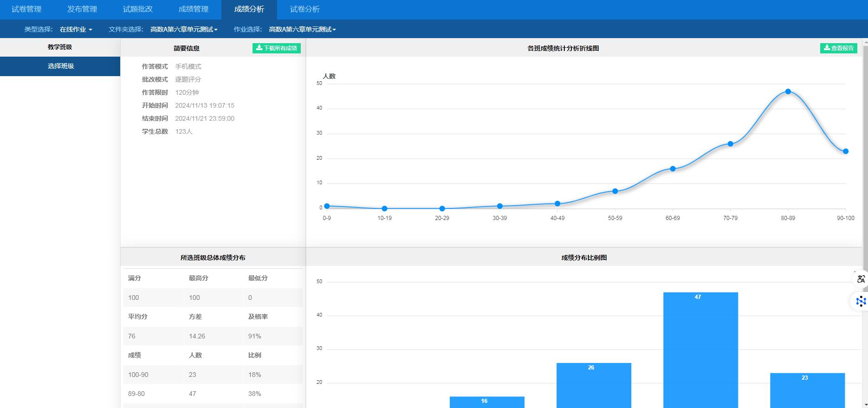Go to the 成绩管理 tab
The height and width of the screenshot is (408, 868).
194,9
